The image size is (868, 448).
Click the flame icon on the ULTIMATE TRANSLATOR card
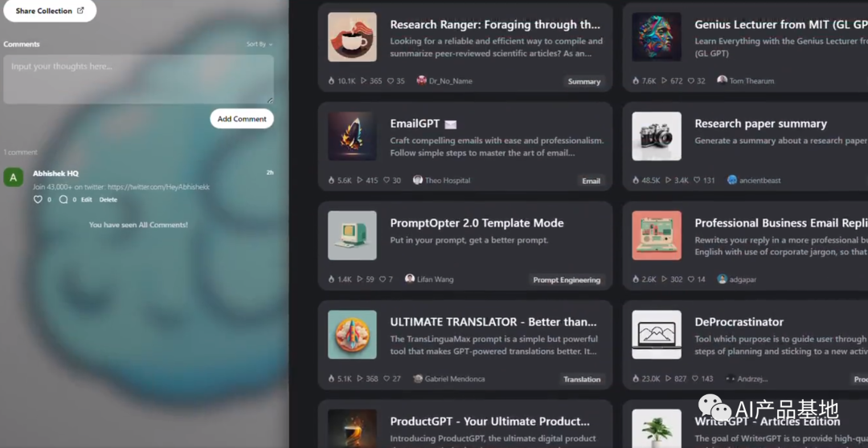click(331, 379)
